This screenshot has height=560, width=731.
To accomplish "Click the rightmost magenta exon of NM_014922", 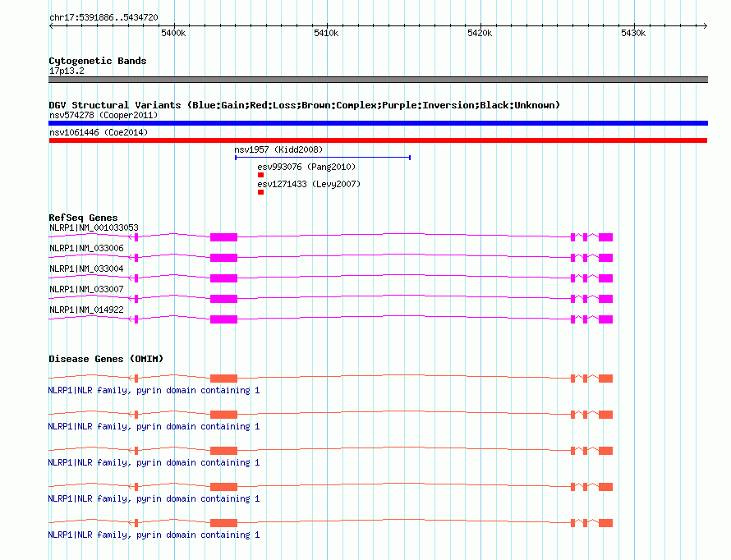I will point(605,319).
